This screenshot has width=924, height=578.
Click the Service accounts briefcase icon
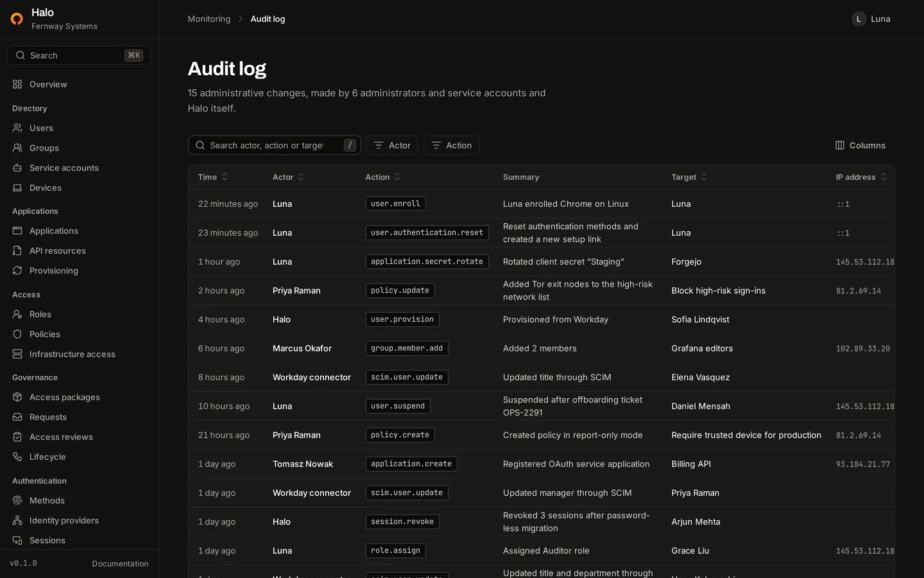17,168
